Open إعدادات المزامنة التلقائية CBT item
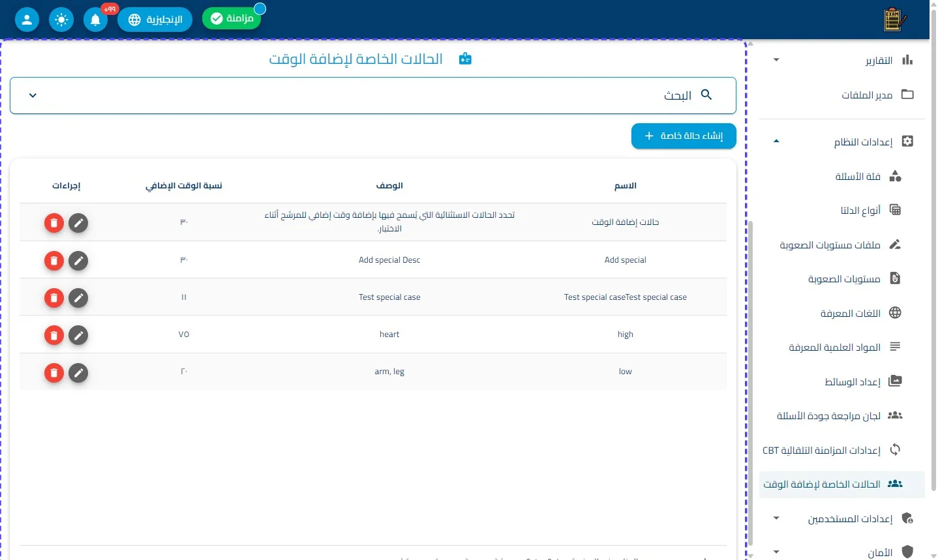The image size is (938, 560). [x=842, y=450]
